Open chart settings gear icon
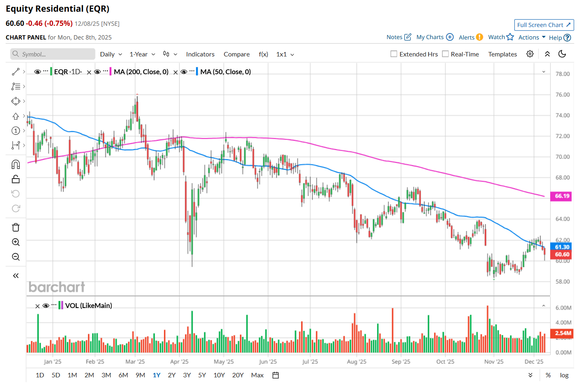588x387 pixels. click(x=530, y=54)
